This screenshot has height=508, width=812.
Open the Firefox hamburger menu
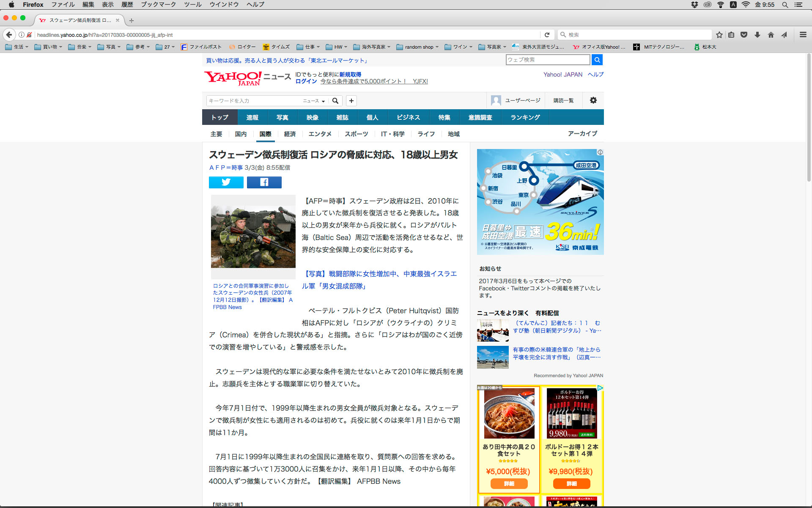coord(803,35)
